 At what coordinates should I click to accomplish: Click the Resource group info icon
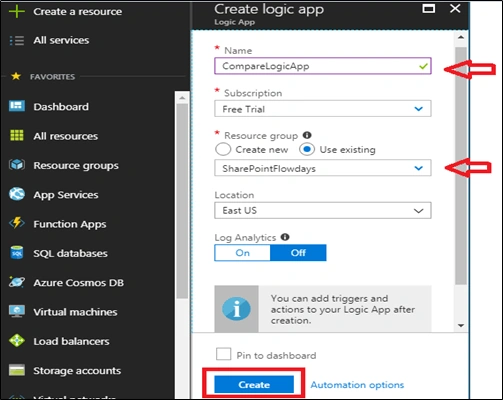(x=307, y=135)
